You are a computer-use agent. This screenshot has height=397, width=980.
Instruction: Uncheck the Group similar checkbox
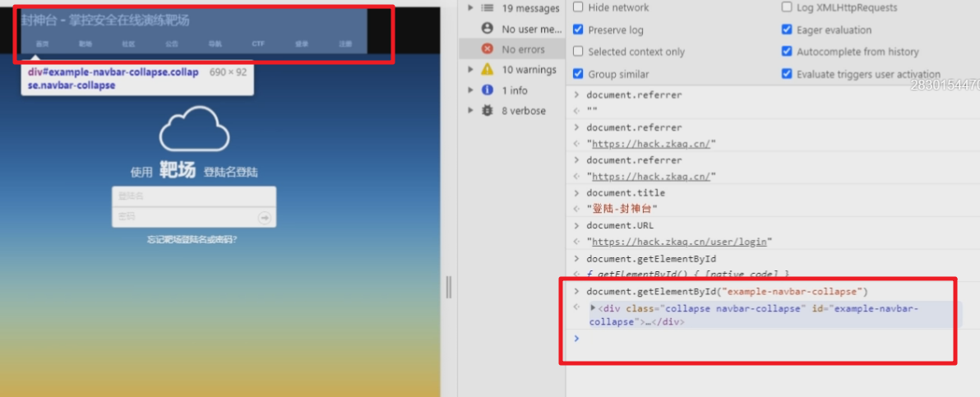578,74
